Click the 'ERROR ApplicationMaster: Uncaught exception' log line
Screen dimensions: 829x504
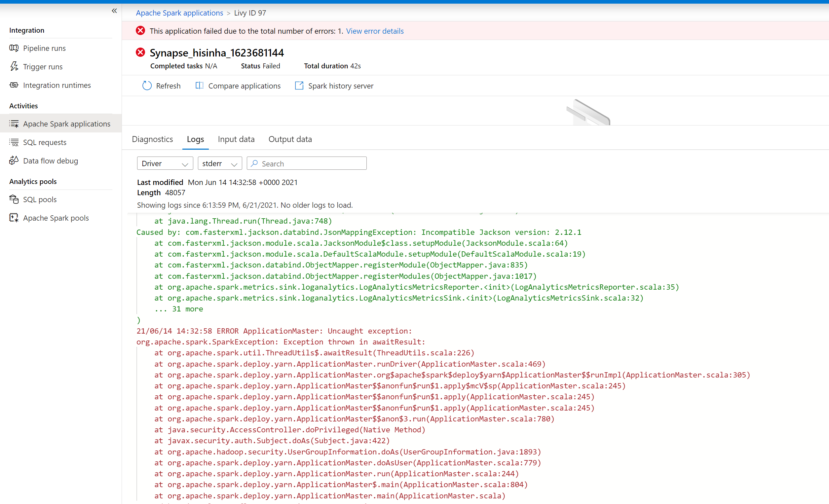(274, 331)
